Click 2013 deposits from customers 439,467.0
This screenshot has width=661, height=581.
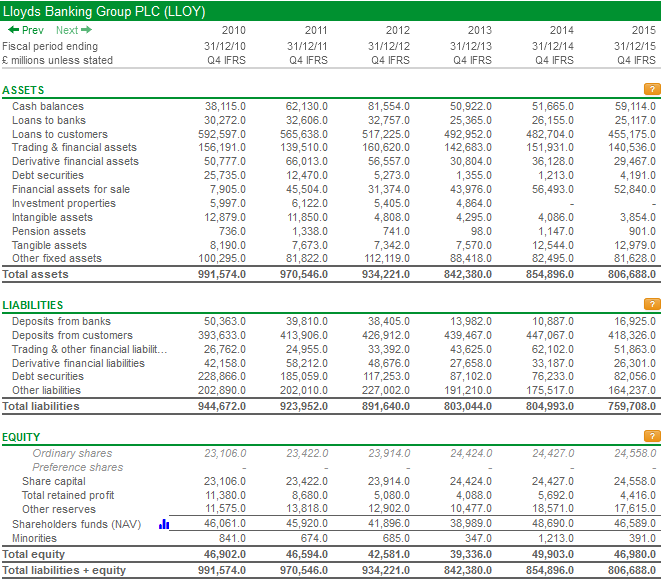468,335
